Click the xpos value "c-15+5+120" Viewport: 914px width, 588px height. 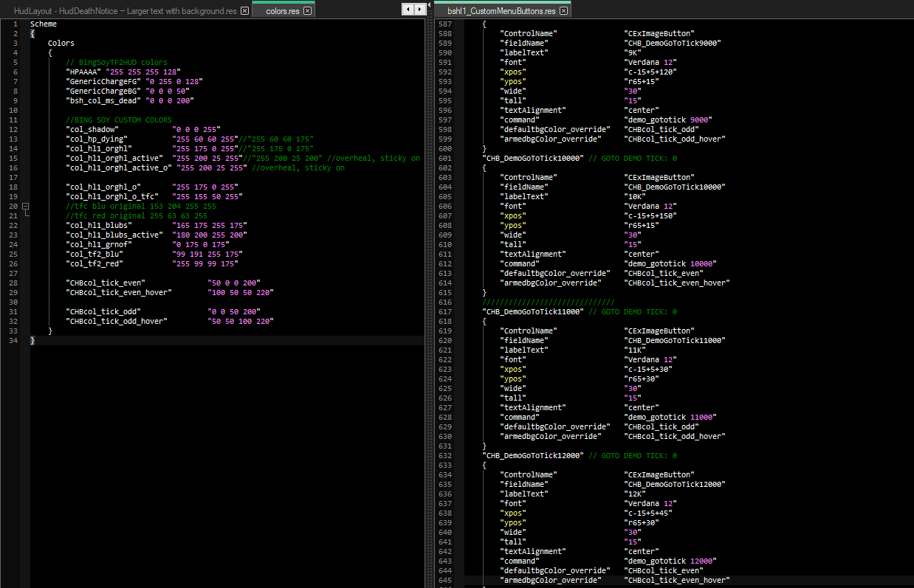[x=650, y=72]
